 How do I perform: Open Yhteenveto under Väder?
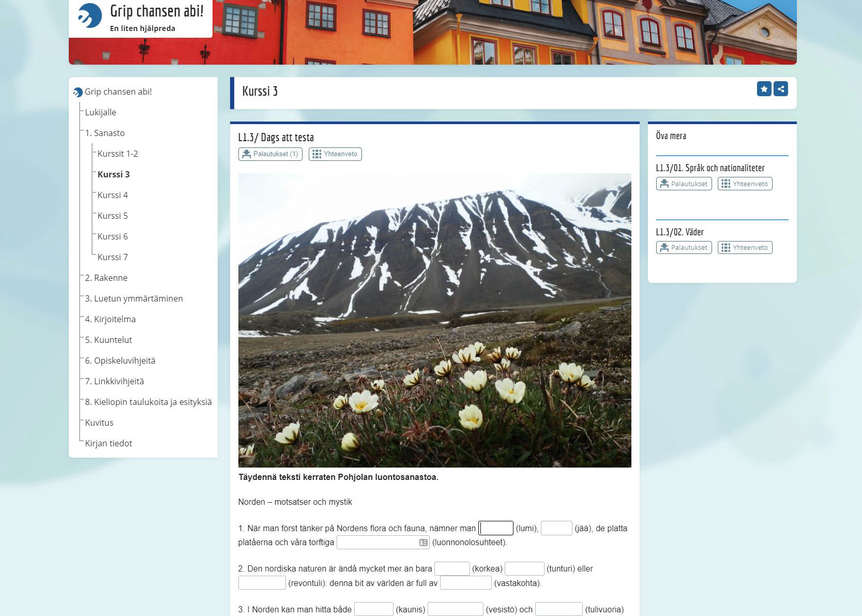pos(745,248)
